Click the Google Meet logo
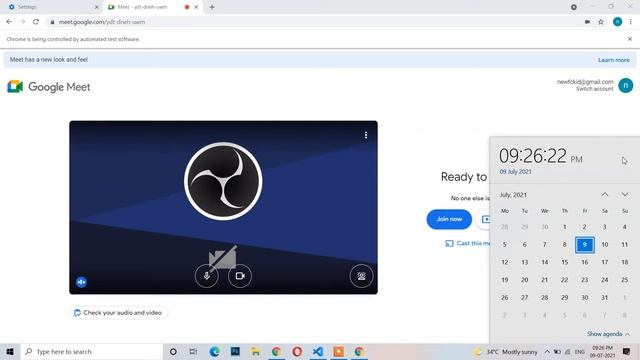 click(49, 87)
